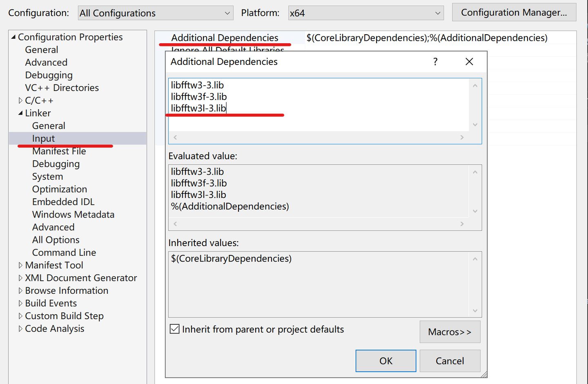Uncheck Inherit from parent or project defaults

click(174, 329)
